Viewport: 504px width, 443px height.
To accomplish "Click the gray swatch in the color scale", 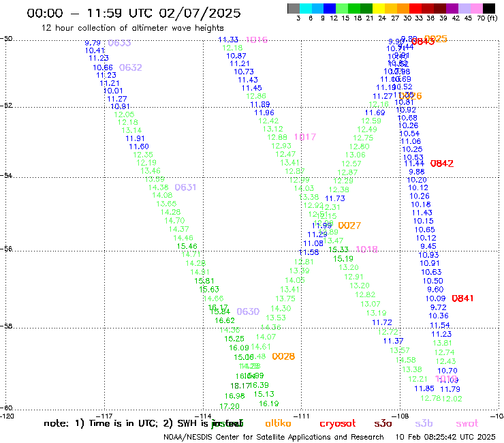I will tap(294, 8).
